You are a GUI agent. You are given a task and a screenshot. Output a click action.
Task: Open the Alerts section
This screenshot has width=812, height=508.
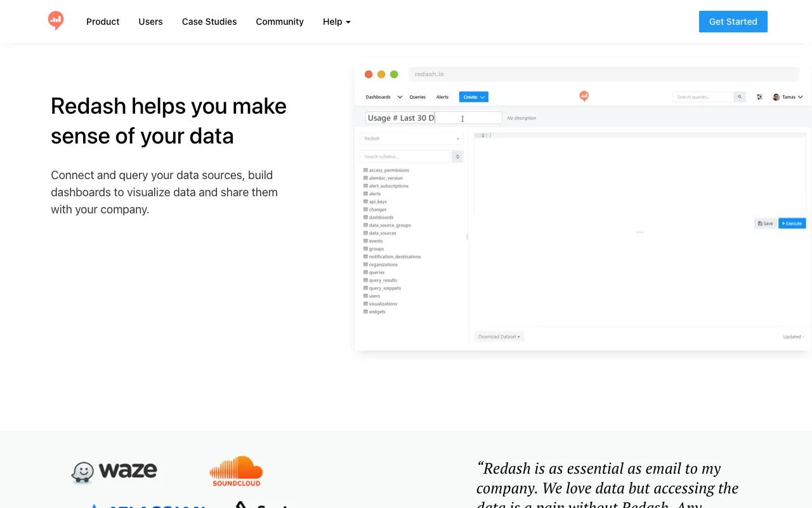[442, 97]
